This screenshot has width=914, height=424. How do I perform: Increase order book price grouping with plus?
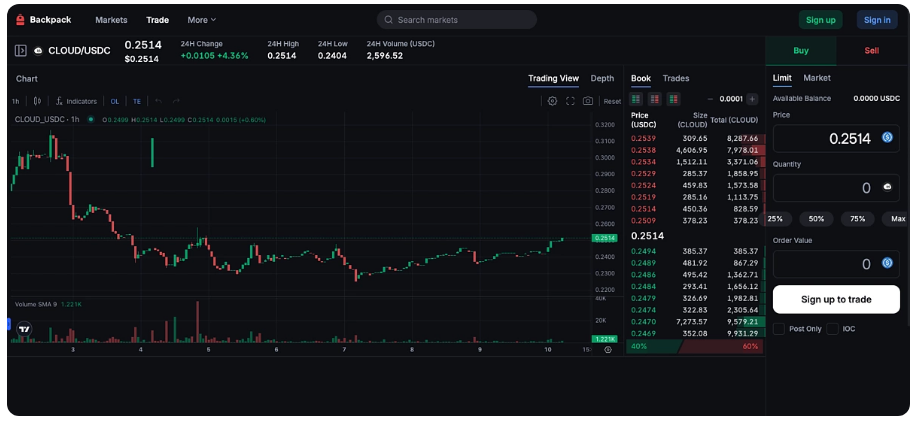[753, 99]
